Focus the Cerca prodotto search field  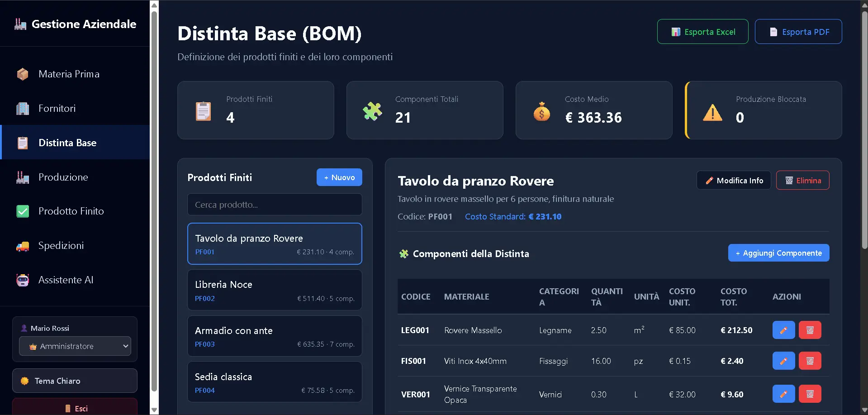(x=275, y=205)
